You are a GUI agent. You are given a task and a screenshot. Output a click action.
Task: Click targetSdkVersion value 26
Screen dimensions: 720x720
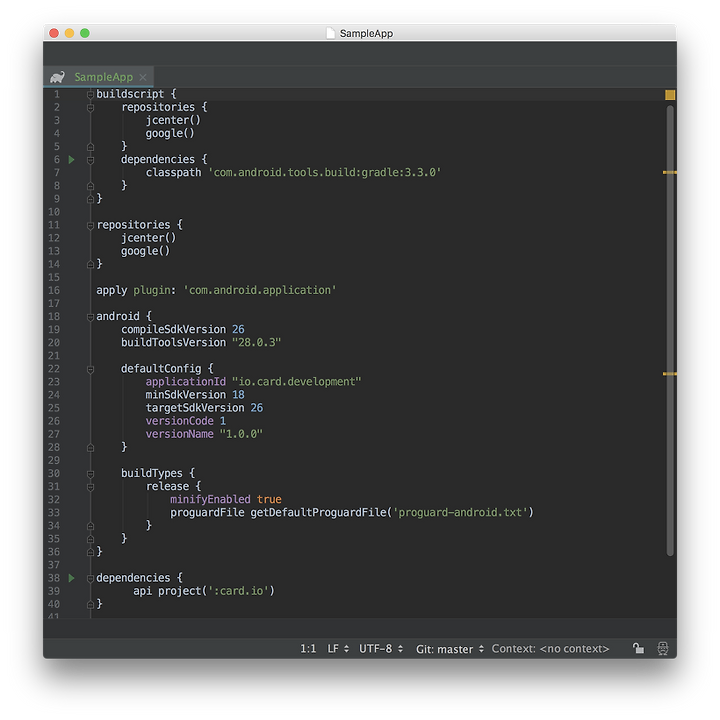tap(257, 408)
